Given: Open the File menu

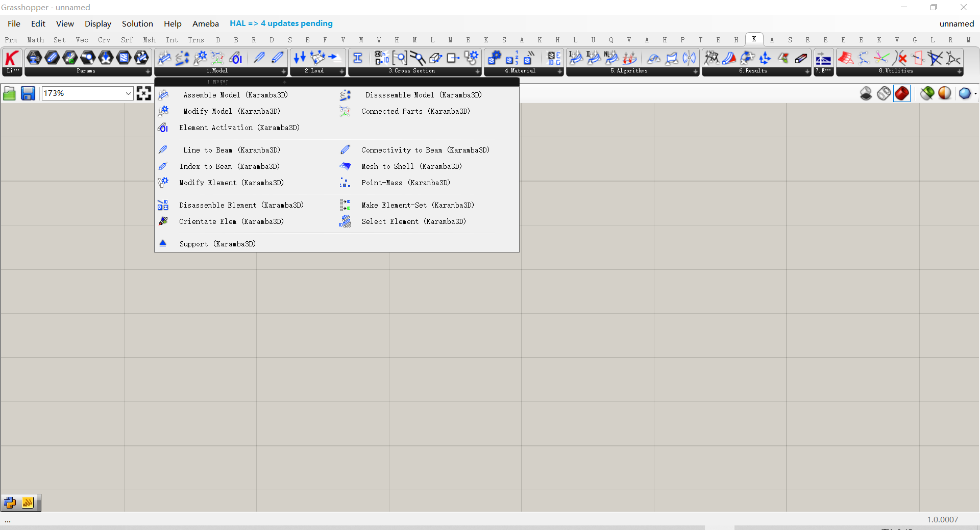Looking at the screenshot, I should [14, 23].
